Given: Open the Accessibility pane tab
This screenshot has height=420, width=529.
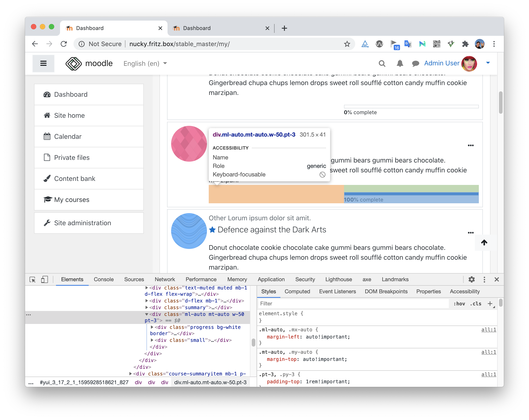Looking at the screenshot, I should [x=464, y=291].
